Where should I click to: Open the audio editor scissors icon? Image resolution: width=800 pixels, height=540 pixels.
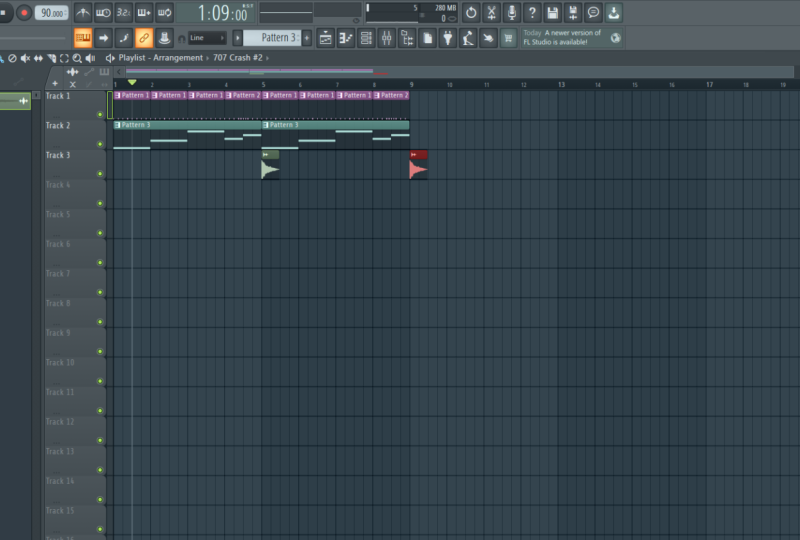[491, 13]
